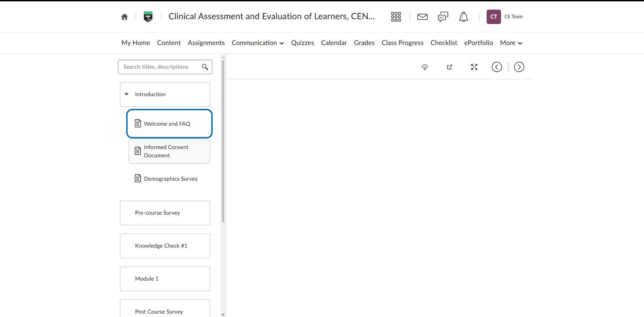Click Demographics Survey document icon
This screenshot has height=317, width=644.
click(138, 178)
